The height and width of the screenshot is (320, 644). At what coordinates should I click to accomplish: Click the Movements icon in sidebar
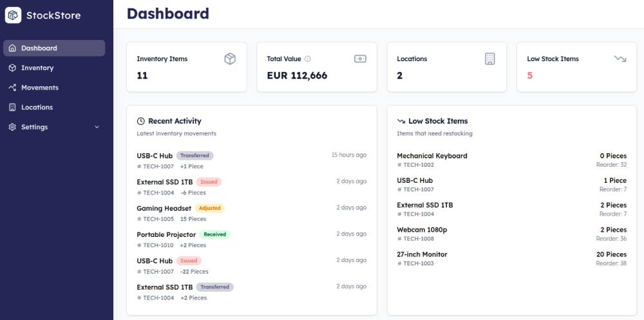point(12,88)
